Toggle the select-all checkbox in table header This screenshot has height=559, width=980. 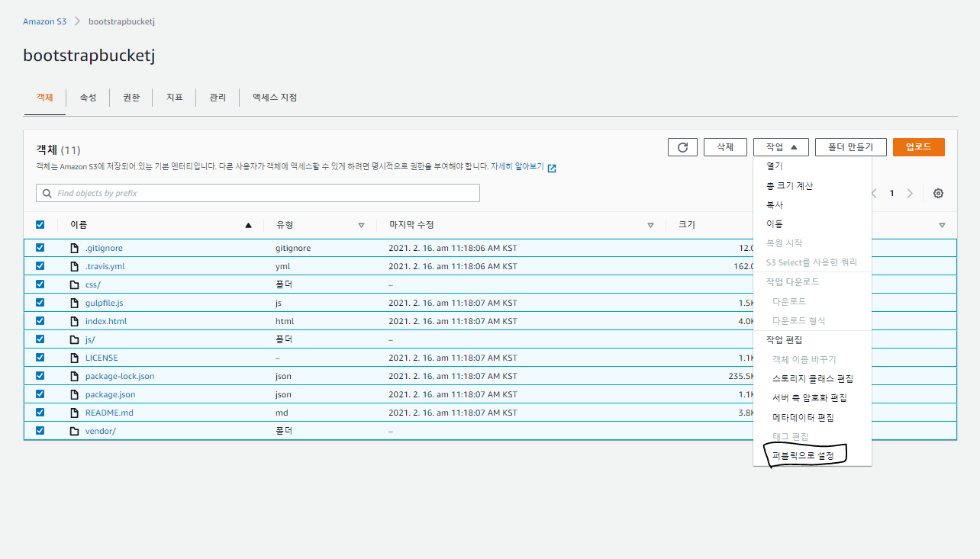pyautogui.click(x=40, y=225)
